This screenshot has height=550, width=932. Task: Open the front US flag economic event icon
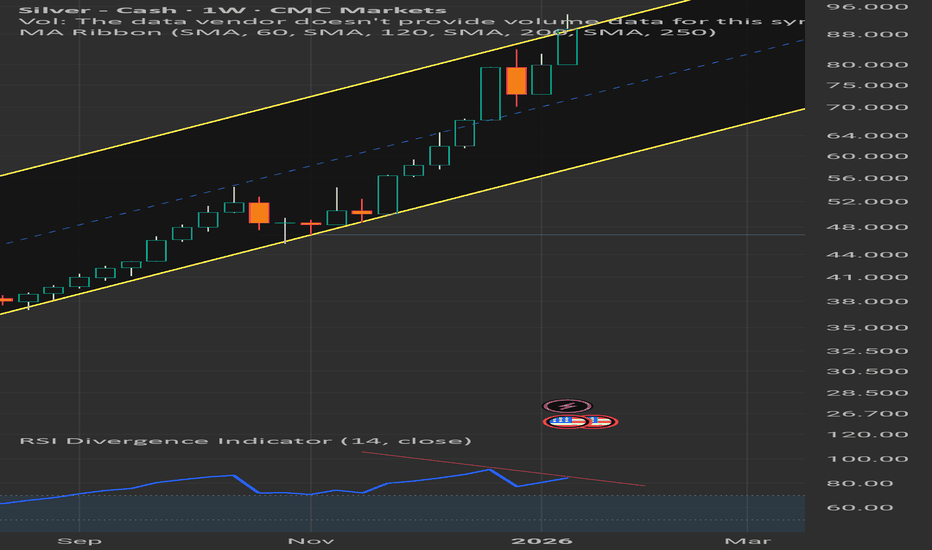coord(565,422)
